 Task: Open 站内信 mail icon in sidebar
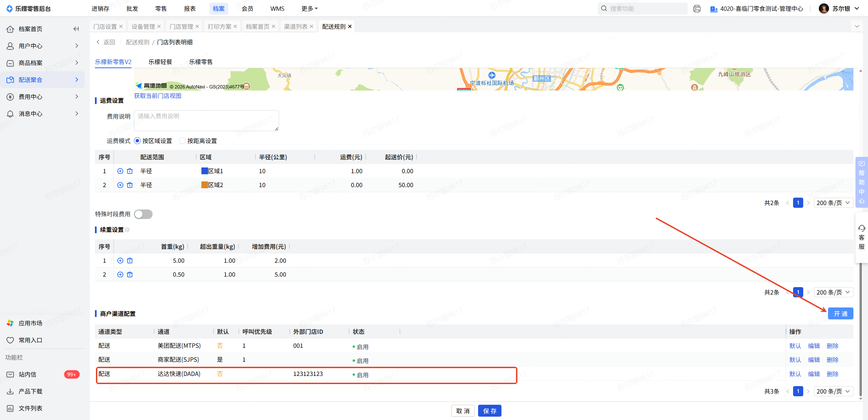point(11,375)
